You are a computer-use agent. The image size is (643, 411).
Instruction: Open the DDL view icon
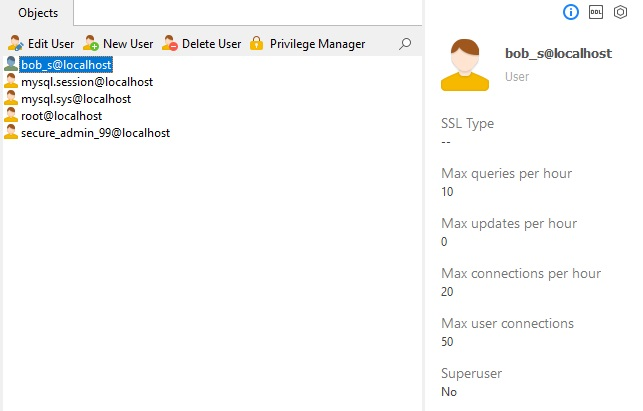596,12
